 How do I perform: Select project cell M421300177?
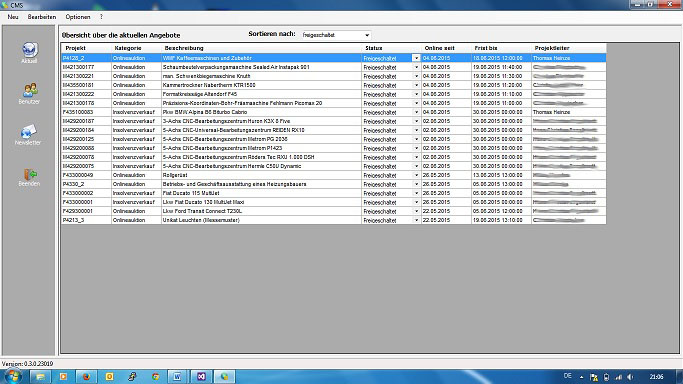click(86, 67)
